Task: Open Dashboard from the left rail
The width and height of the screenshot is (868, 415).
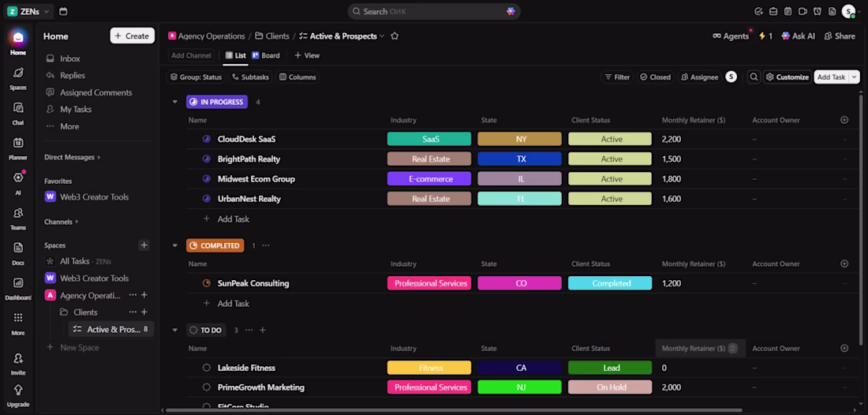Action: pos(17,288)
